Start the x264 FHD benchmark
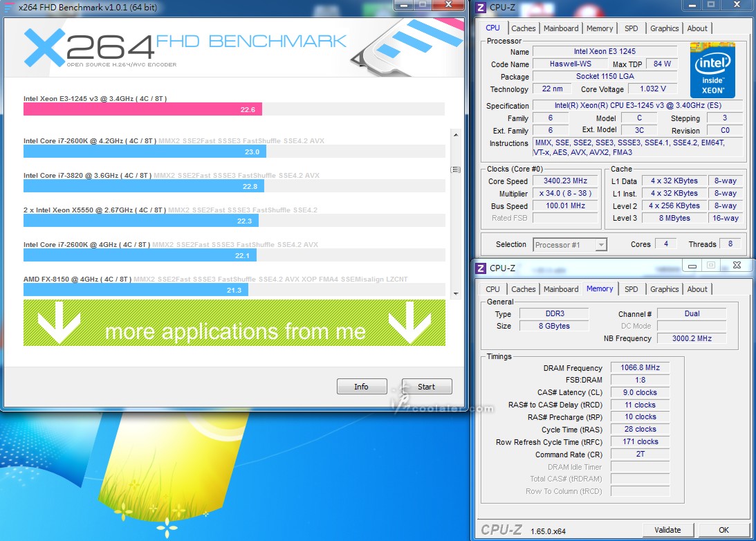Image resolution: width=756 pixels, height=541 pixels. coord(427,387)
